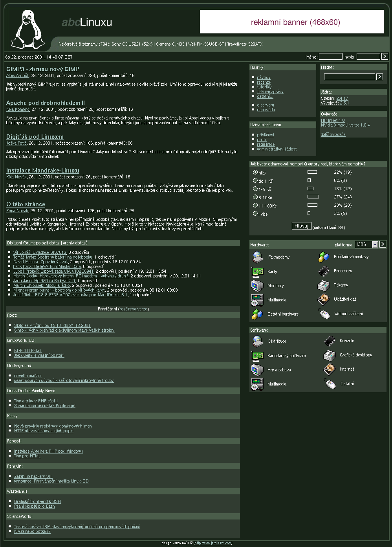
Task: Open the Karty hardware icon
Action: [257, 272]
